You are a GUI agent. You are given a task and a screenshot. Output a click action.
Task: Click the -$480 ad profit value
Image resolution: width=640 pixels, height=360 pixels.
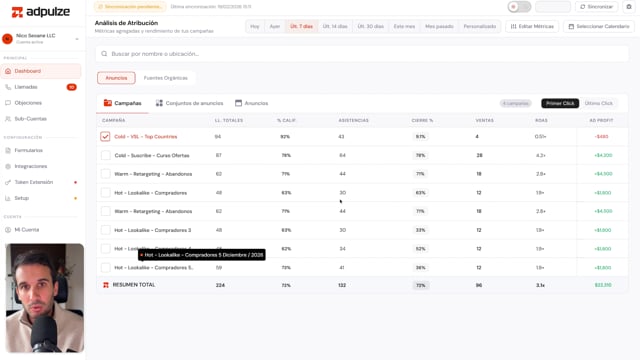[x=601, y=137]
